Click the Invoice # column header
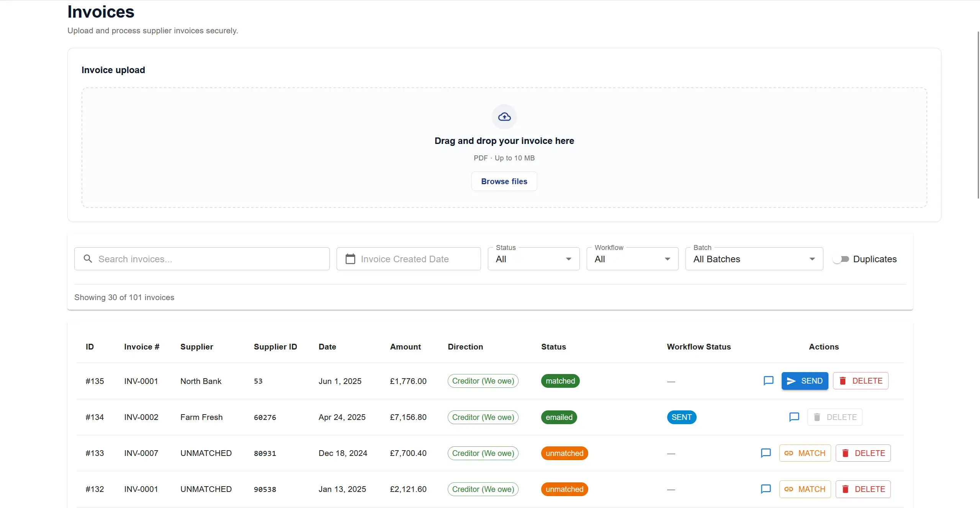This screenshot has height=508, width=980. click(142, 346)
